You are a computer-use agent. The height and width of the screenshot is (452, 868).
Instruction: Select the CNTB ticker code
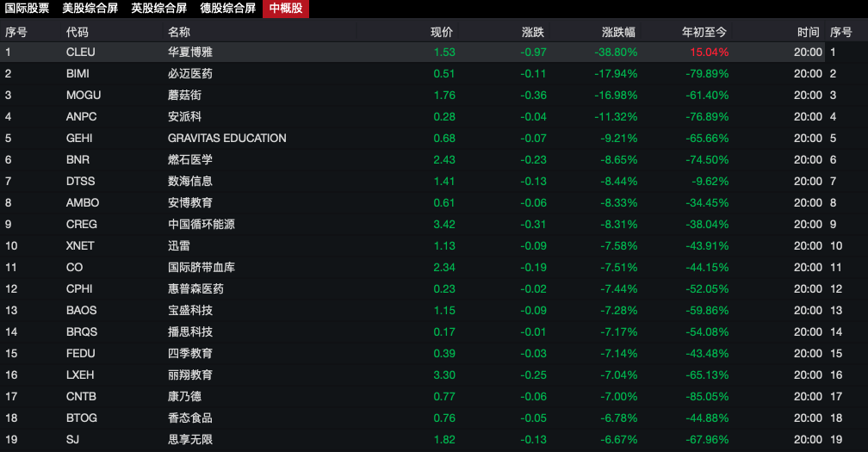(x=81, y=397)
